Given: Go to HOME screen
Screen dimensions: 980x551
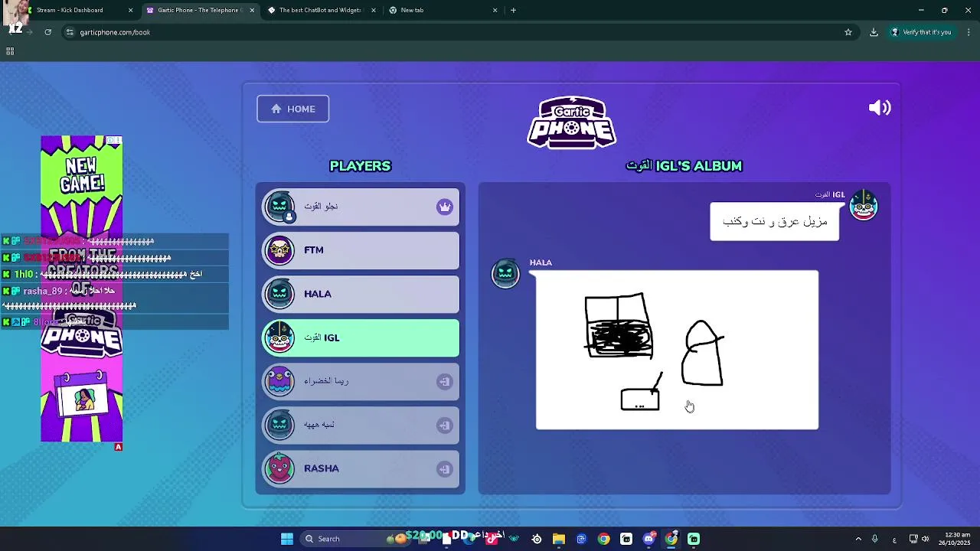Looking at the screenshot, I should 293,109.
